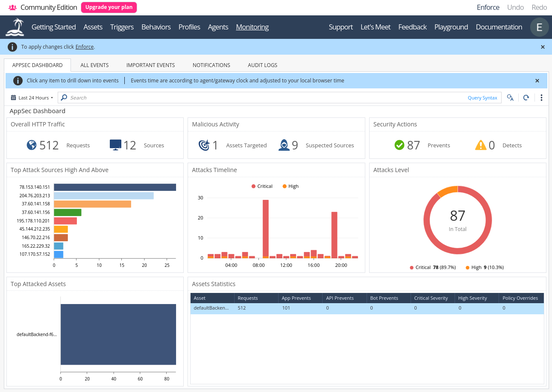The image size is (552, 392).
Task: Switch to the All Events tab
Action: pyautogui.click(x=94, y=65)
